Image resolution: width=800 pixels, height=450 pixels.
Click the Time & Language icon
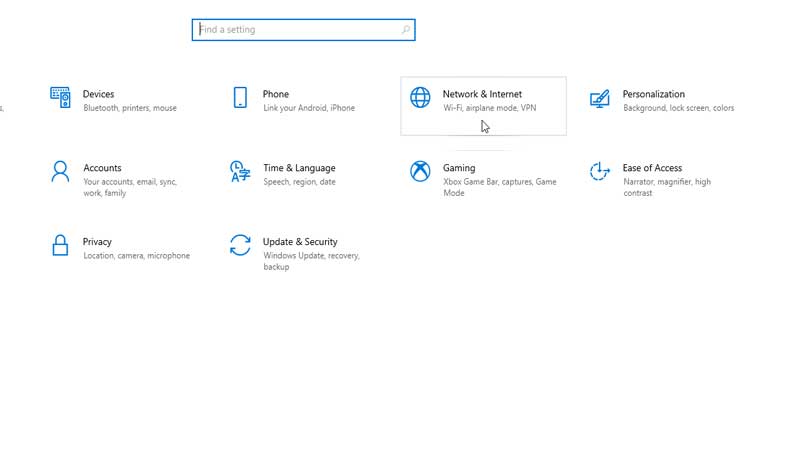click(x=240, y=171)
